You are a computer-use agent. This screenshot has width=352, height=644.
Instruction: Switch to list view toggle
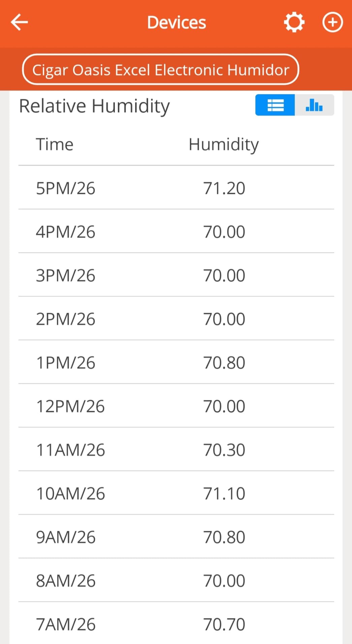(275, 105)
